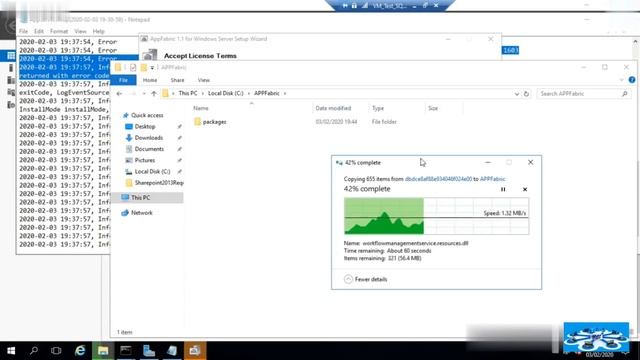Pause the file copy operation
Viewport: 640px width, 360px height.
tap(503, 189)
